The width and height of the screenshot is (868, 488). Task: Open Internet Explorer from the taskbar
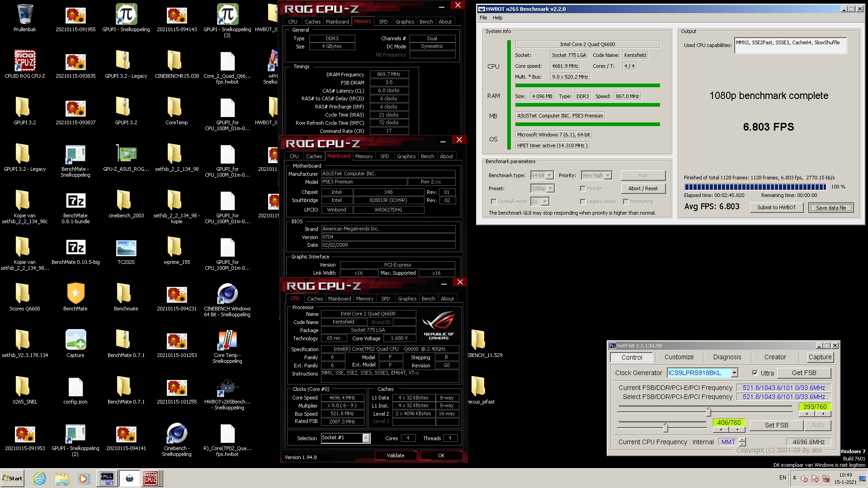[x=40, y=479]
